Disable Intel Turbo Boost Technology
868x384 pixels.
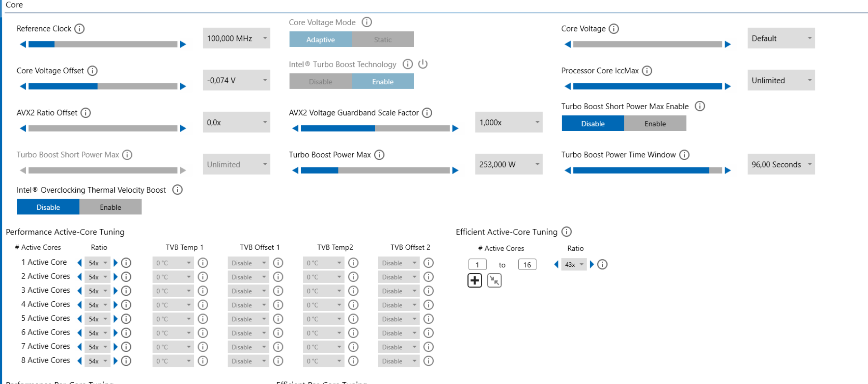pyautogui.click(x=320, y=82)
